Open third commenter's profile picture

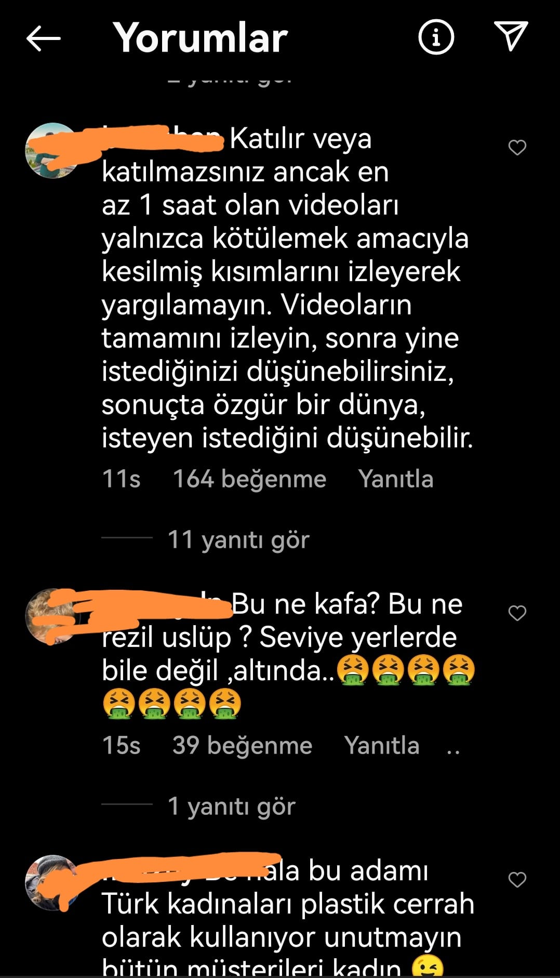tap(52, 883)
